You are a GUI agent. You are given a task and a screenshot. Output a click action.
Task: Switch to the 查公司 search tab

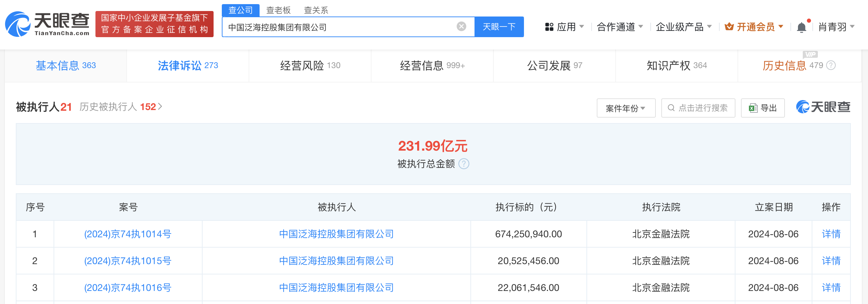tap(241, 10)
